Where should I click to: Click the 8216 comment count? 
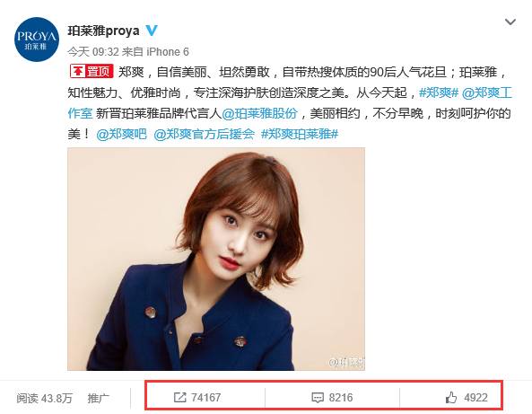coord(341,398)
